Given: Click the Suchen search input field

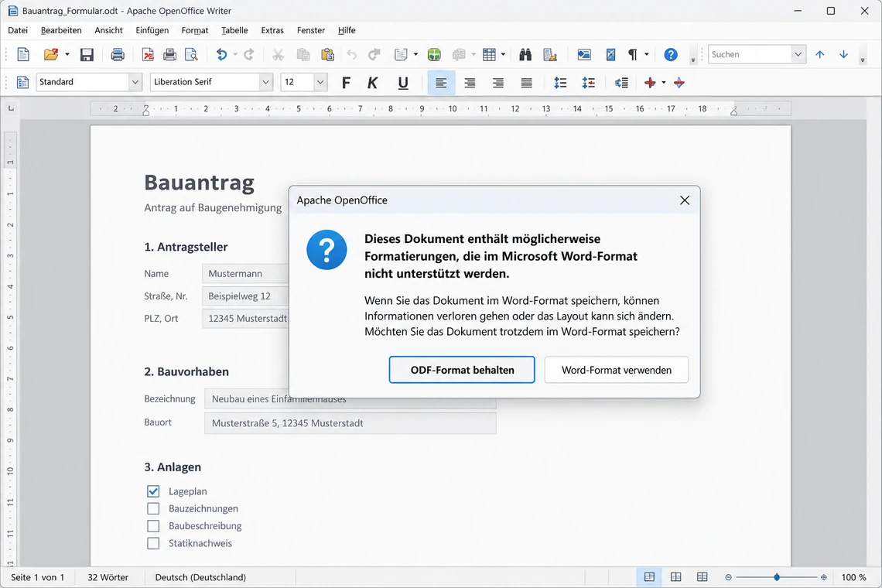Looking at the screenshot, I should [750, 55].
